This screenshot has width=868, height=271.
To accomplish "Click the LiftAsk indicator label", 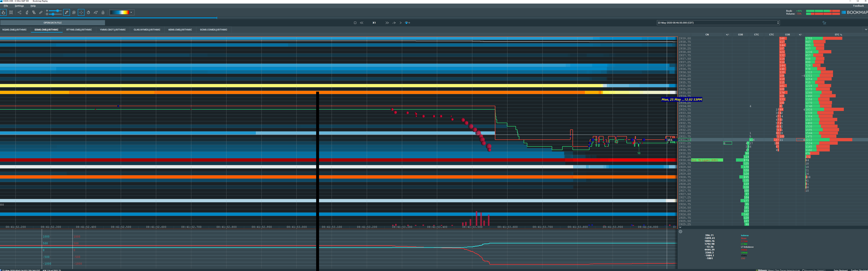I will [x=744, y=252].
